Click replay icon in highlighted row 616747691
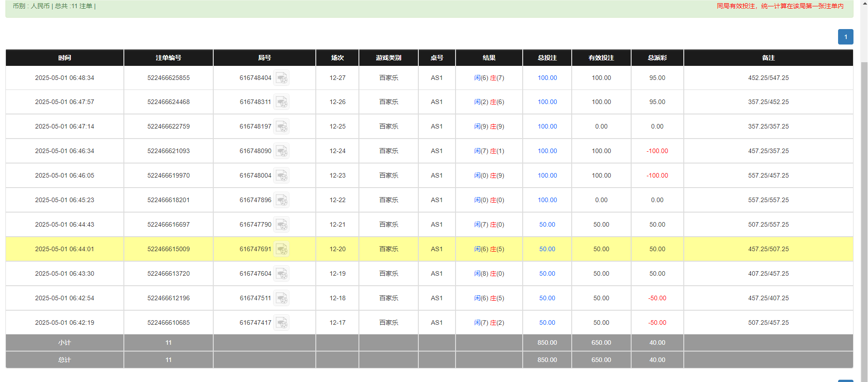The width and height of the screenshot is (868, 382). 281,249
